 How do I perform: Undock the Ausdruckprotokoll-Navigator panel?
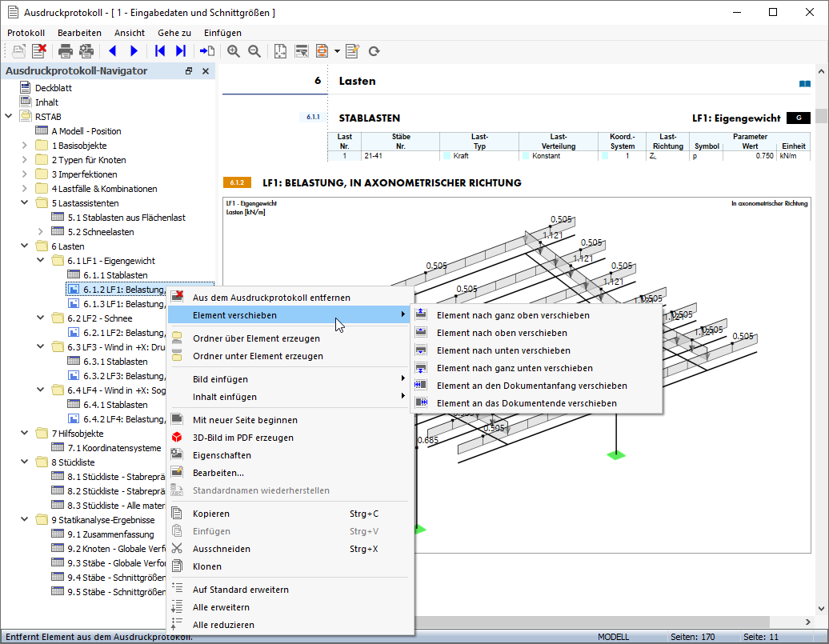click(x=189, y=71)
